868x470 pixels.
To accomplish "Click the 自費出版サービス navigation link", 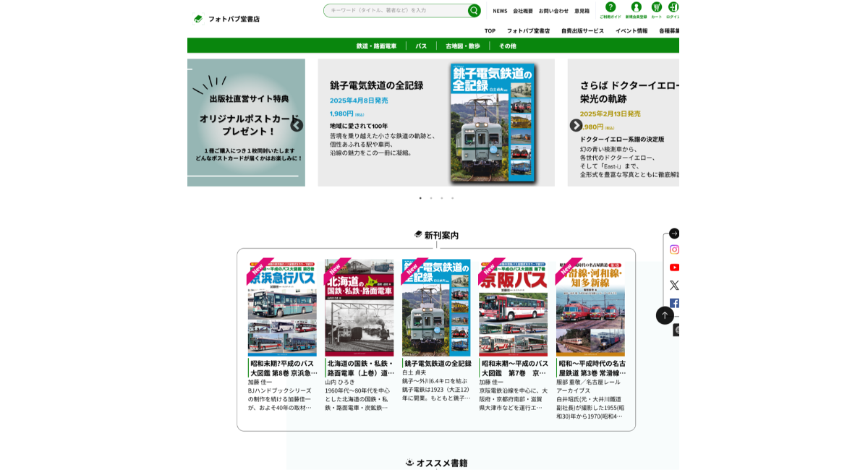I will pyautogui.click(x=582, y=31).
